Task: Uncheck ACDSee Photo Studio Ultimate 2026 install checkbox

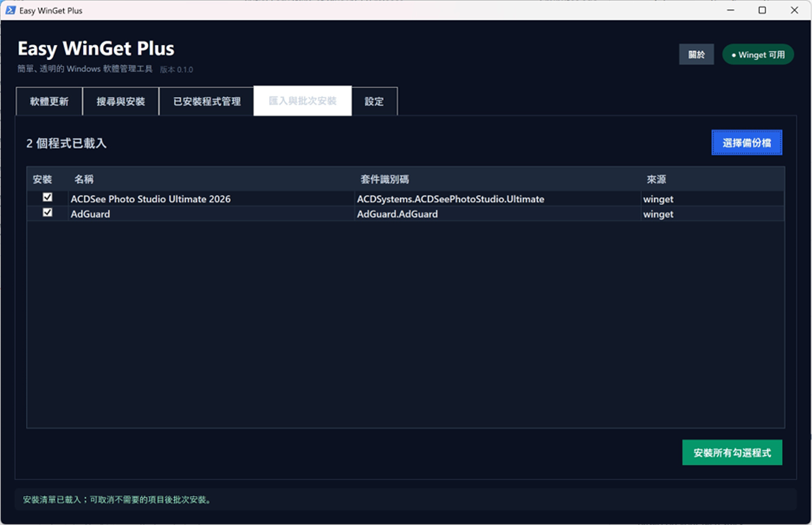Action: 47,197
